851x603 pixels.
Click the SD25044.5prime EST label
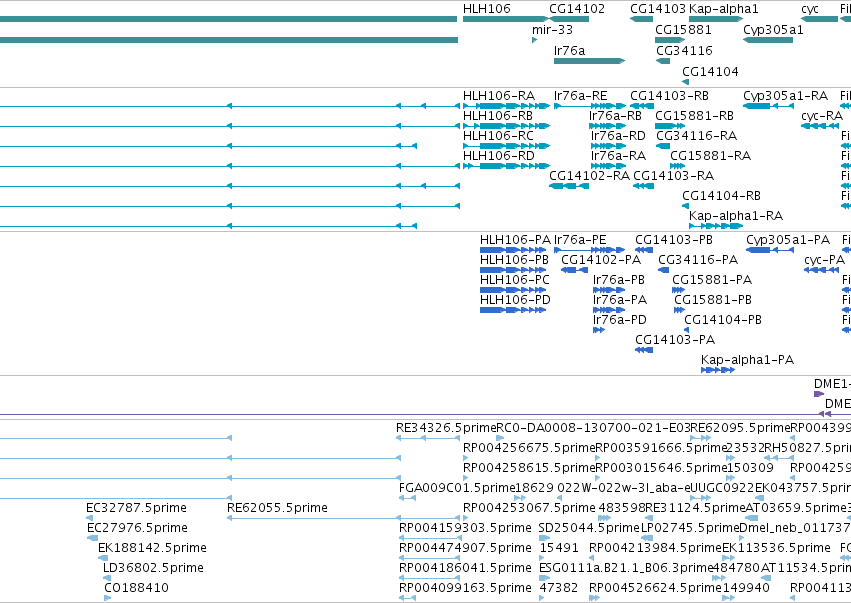tap(589, 528)
